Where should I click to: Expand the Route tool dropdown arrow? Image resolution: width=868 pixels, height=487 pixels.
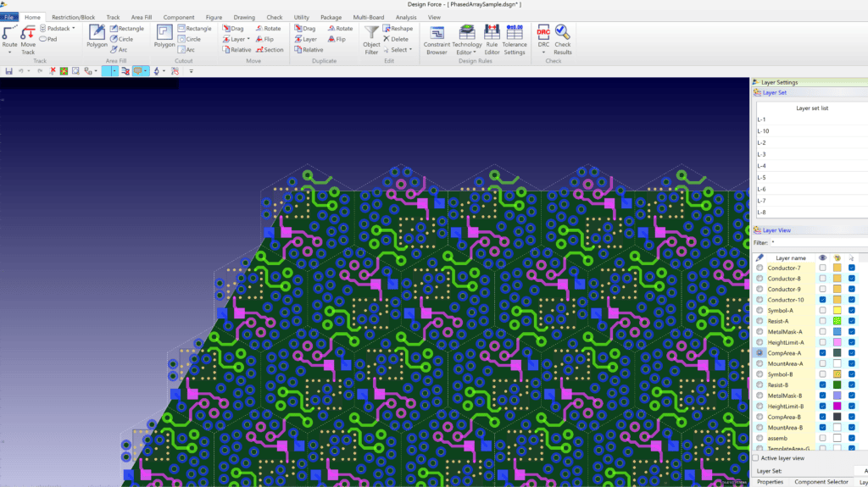coord(9,53)
